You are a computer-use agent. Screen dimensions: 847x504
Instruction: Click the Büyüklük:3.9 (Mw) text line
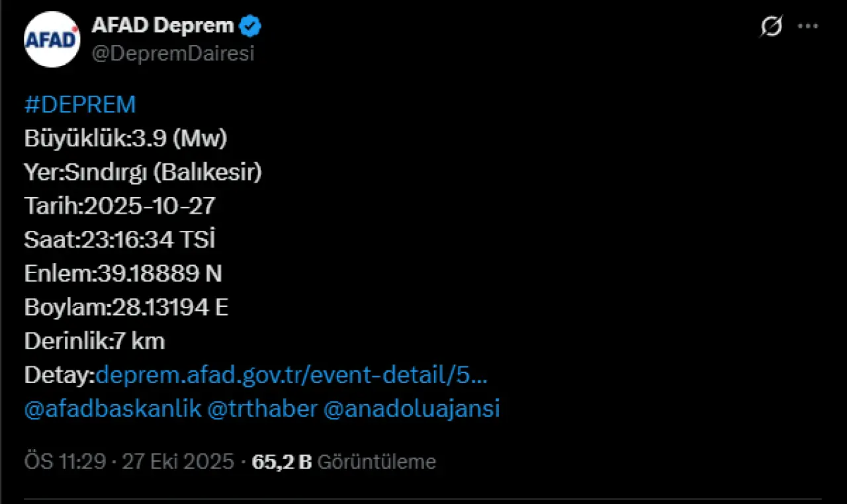(x=126, y=138)
